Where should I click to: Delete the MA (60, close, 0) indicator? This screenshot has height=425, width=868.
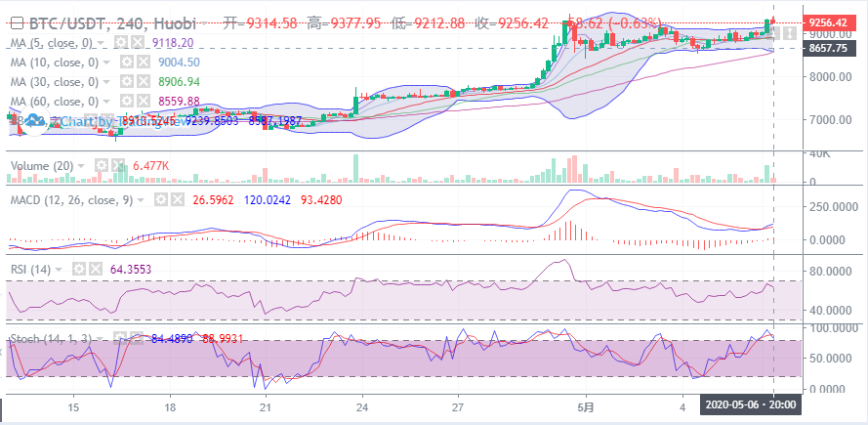tap(143, 101)
